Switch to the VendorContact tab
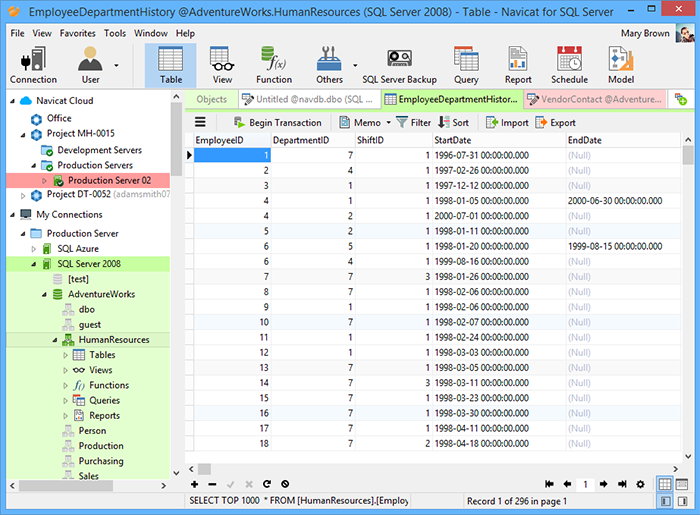700x515 pixels. [595, 99]
